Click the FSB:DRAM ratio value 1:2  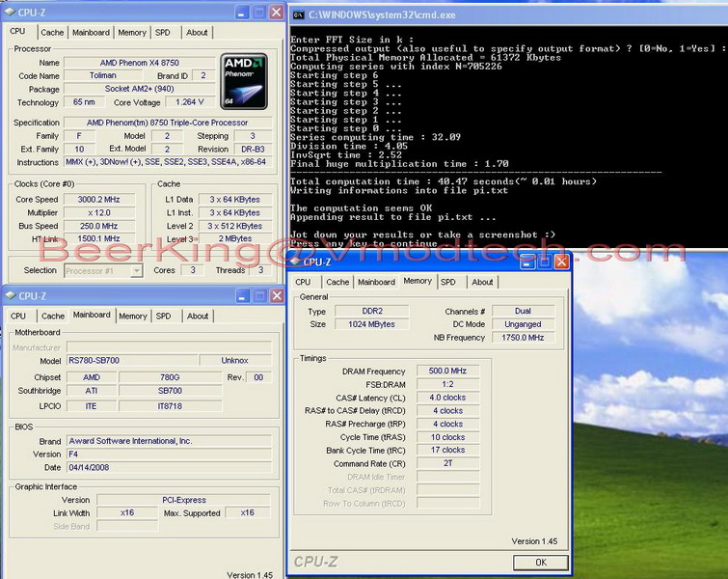click(448, 384)
